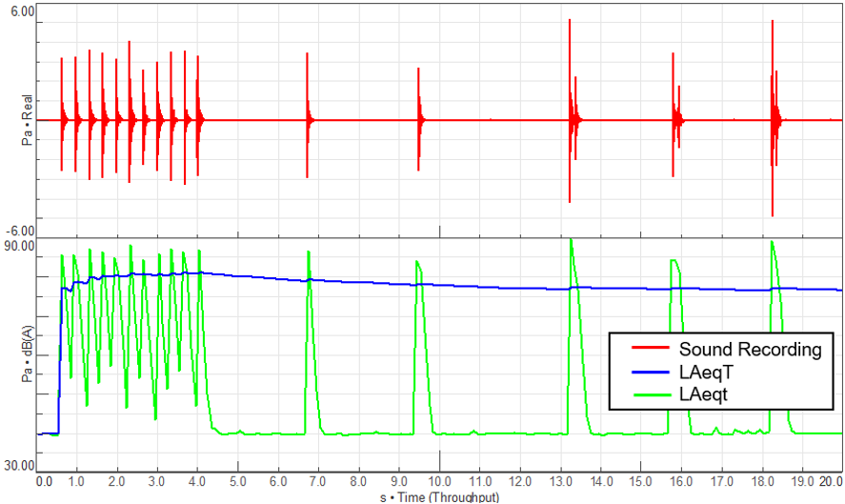Click the '12.0' time axis tick
The width and height of the screenshot is (845, 504).
(x=520, y=481)
